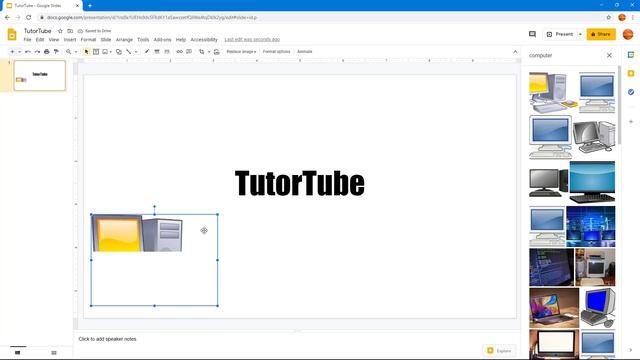Click to add speaker notes
This screenshot has height=360, width=640.
coord(107,339)
